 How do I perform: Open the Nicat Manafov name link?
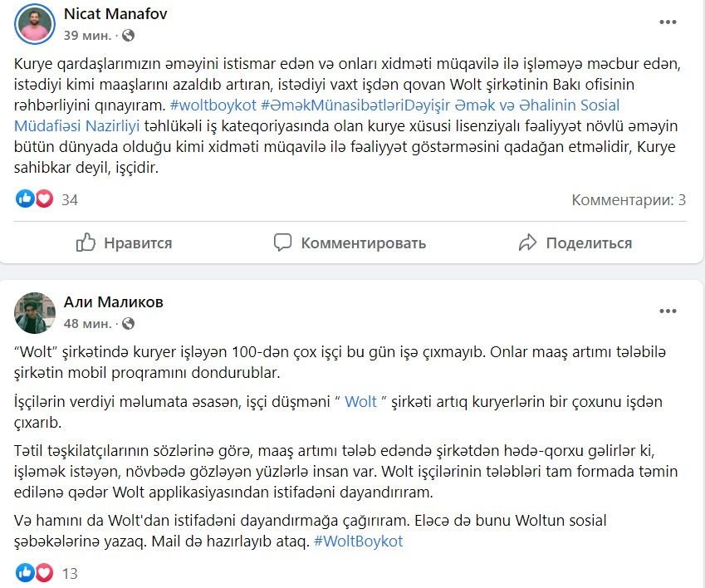[x=115, y=14]
